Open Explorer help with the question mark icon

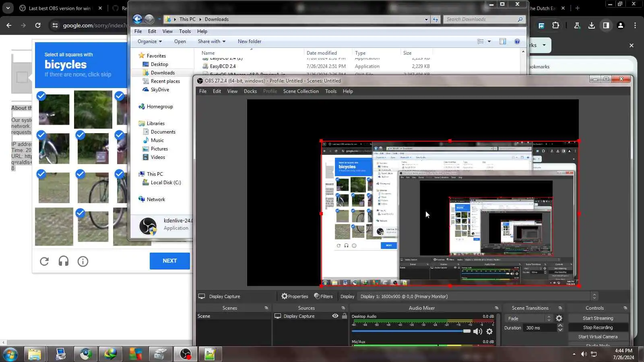pos(517,41)
